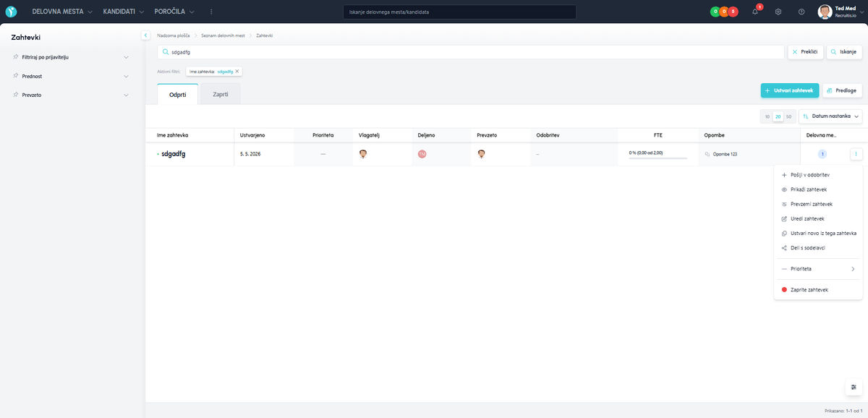This screenshot has height=418, width=868.
Task: Click the Predloge button
Action: point(843,90)
